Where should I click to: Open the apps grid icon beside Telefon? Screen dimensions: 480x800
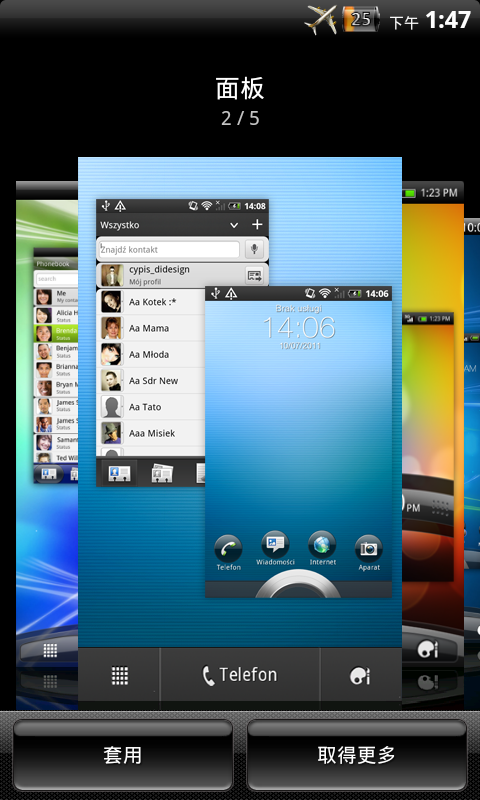(x=119, y=675)
